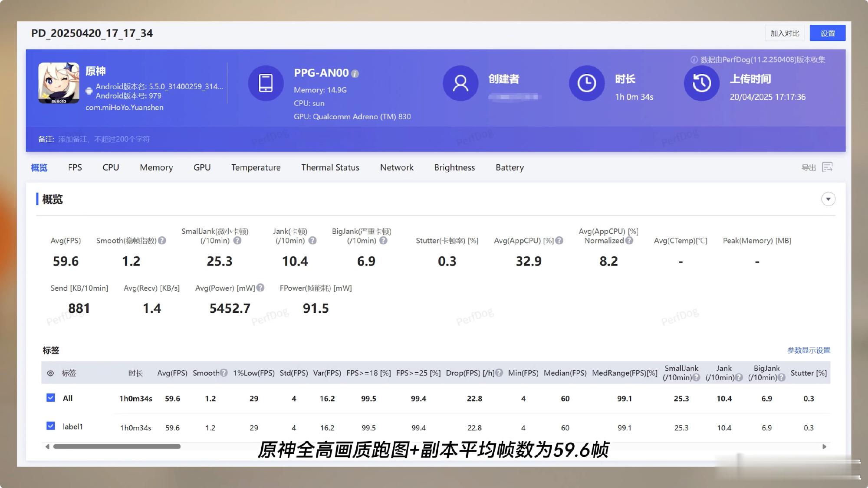The height and width of the screenshot is (488, 868).
Task: Click the info icon next to PPG-AN00
Action: coord(355,74)
